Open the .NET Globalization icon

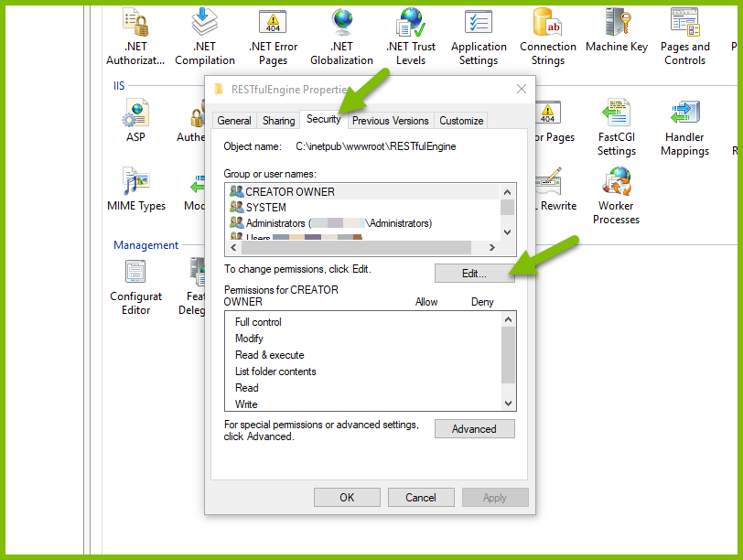point(341,37)
